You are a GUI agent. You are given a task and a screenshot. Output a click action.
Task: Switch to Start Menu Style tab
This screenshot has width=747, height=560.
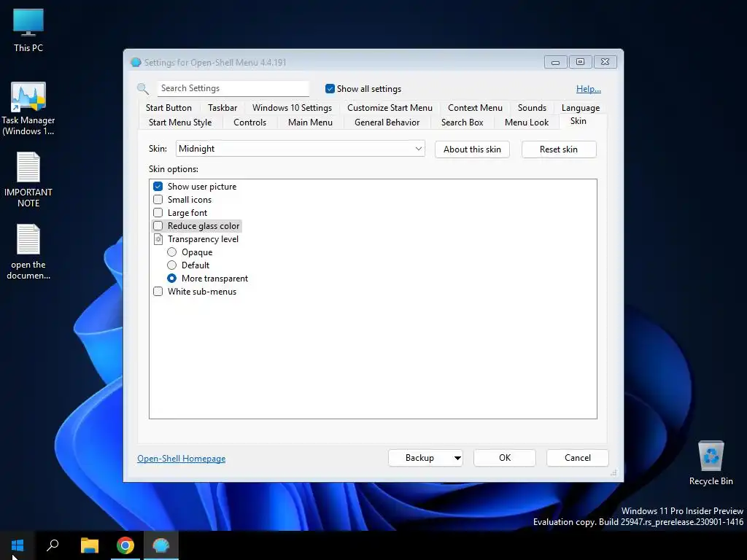(x=180, y=122)
